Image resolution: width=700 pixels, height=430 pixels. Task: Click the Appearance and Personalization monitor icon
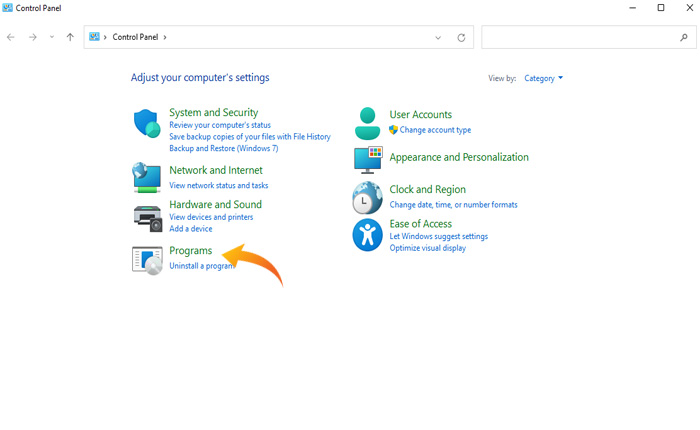point(368,158)
